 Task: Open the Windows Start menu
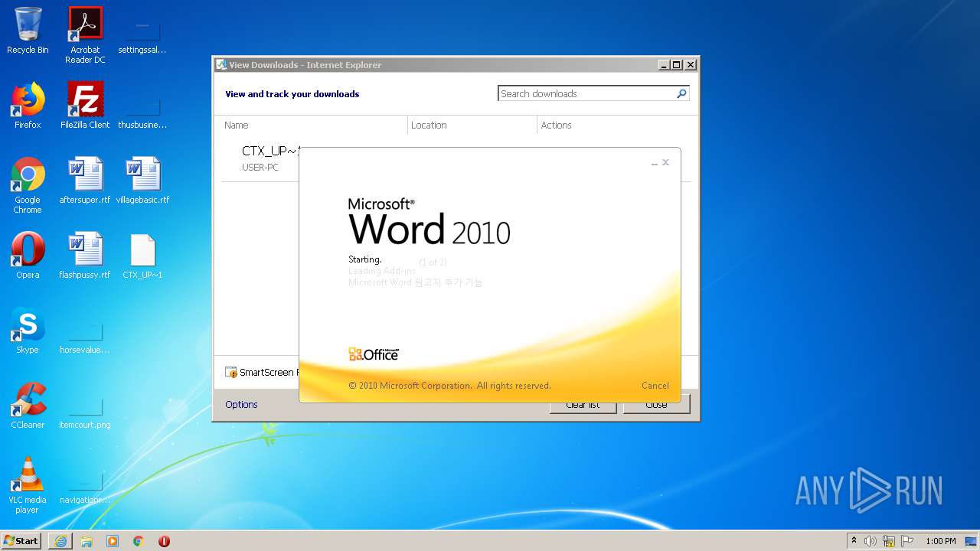21,540
